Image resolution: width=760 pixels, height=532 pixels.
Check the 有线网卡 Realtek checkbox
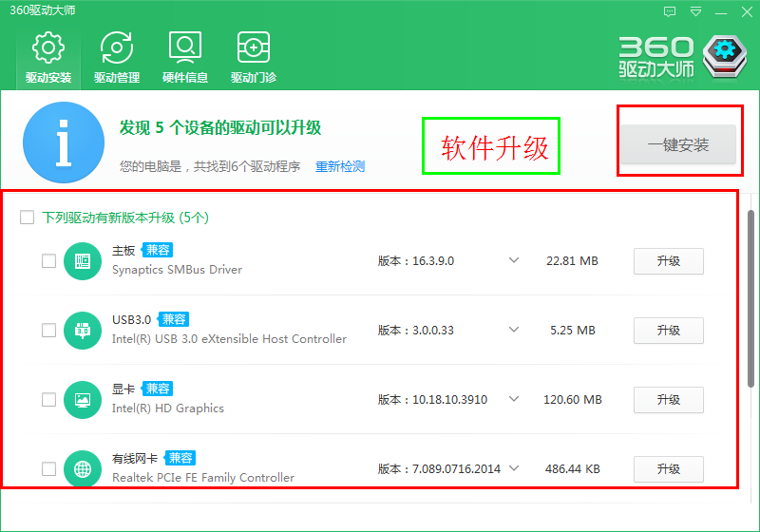(48, 468)
